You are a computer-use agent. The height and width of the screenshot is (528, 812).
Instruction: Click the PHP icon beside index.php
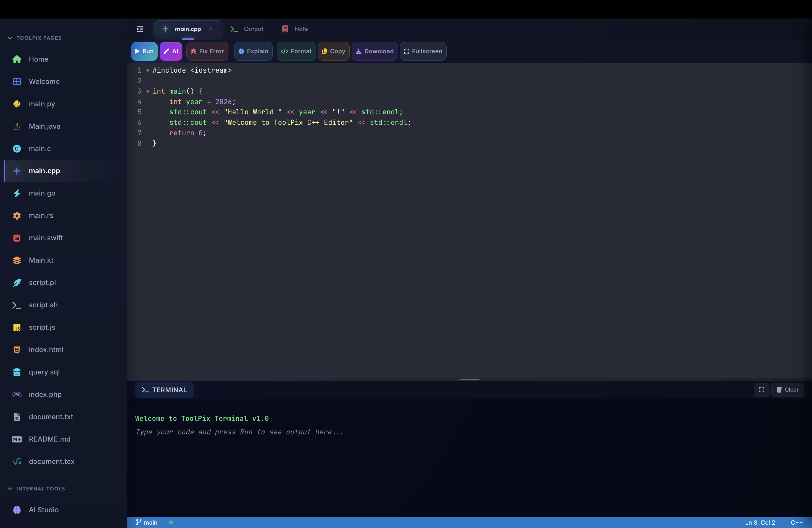point(17,395)
